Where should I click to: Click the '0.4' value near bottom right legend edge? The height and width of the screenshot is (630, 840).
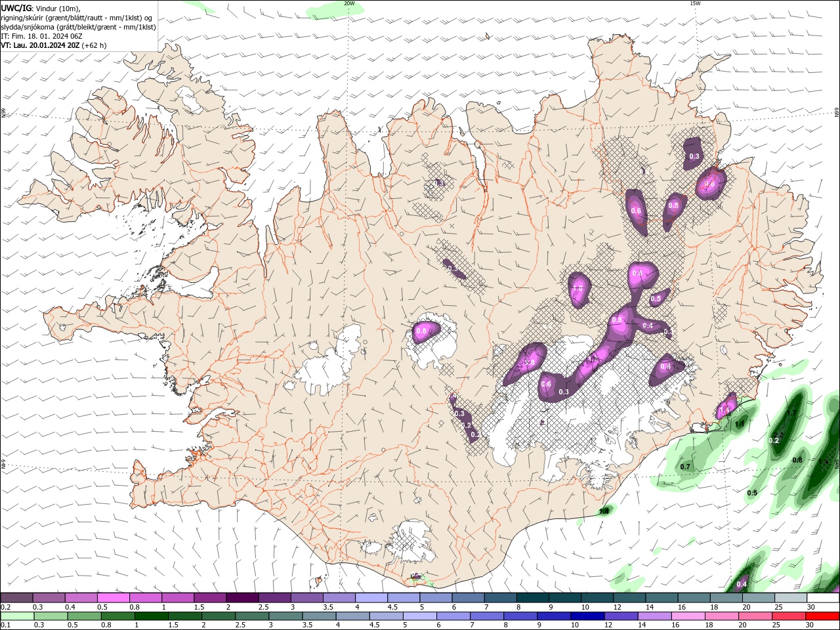pyautogui.click(x=742, y=584)
